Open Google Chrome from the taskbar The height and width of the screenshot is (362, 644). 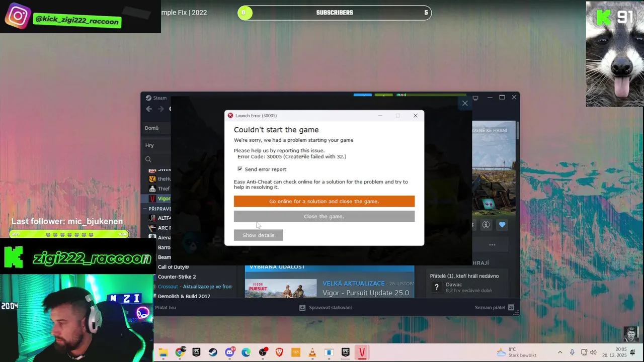coord(180,352)
